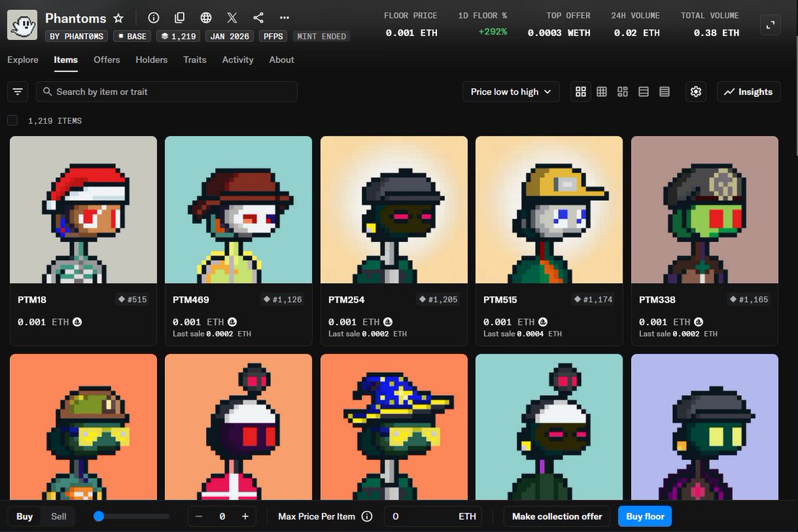Click the max price ETH input field
The width and height of the screenshot is (798, 532).
click(x=433, y=516)
